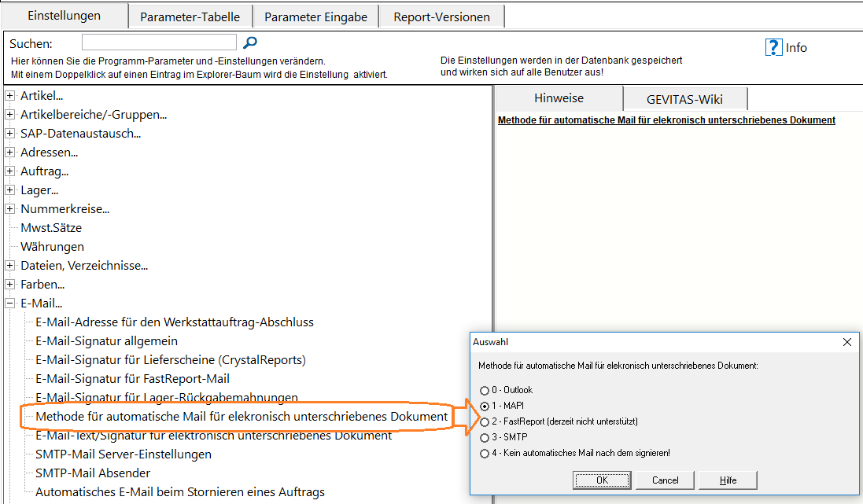Expand the Artikel... tree node
The width and height of the screenshot is (863, 504).
pyautogui.click(x=9, y=96)
